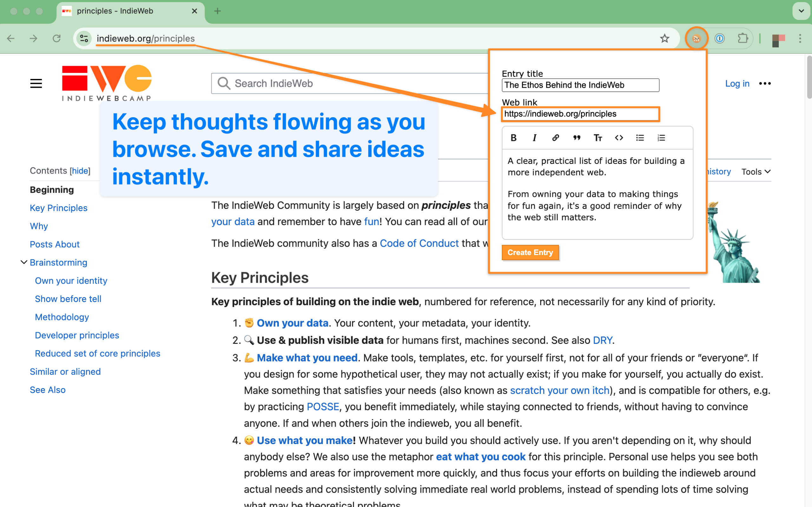Click the heading text-size icon
This screenshot has height=507, width=812.
click(598, 138)
